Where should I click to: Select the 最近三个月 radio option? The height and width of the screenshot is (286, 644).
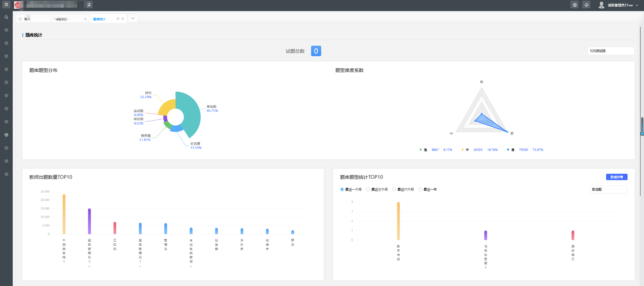coord(368,190)
